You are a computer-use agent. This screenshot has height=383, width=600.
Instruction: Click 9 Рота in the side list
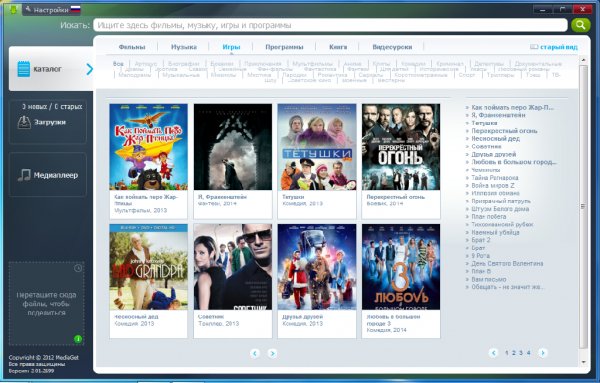(x=480, y=256)
